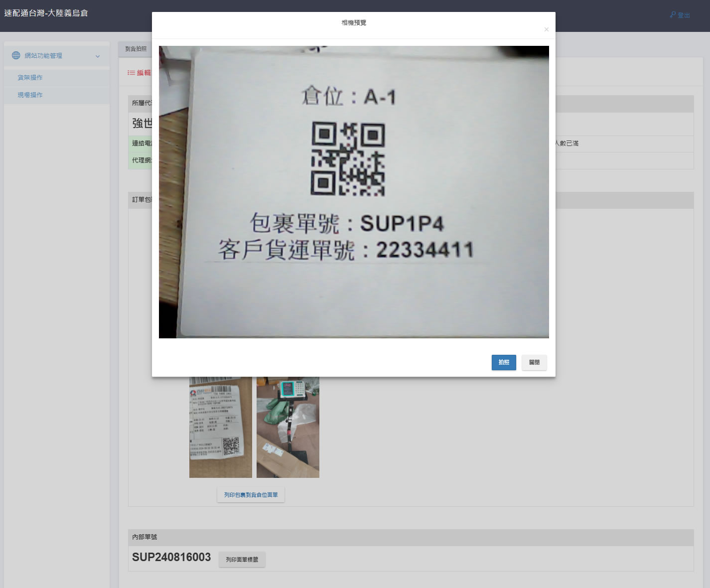
Task: Open the 貨架操作 sidebar entry
Action: click(30, 77)
